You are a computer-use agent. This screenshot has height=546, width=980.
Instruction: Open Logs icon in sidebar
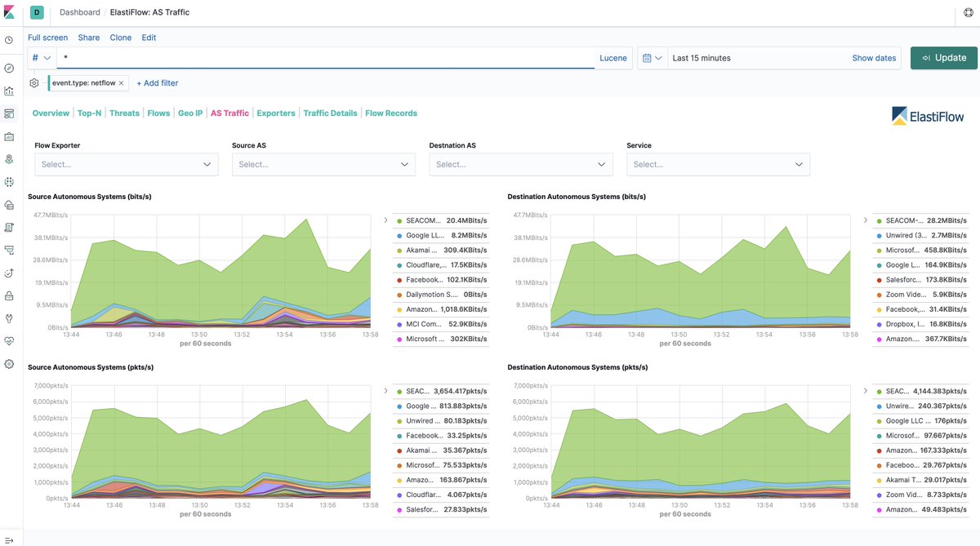[9, 227]
